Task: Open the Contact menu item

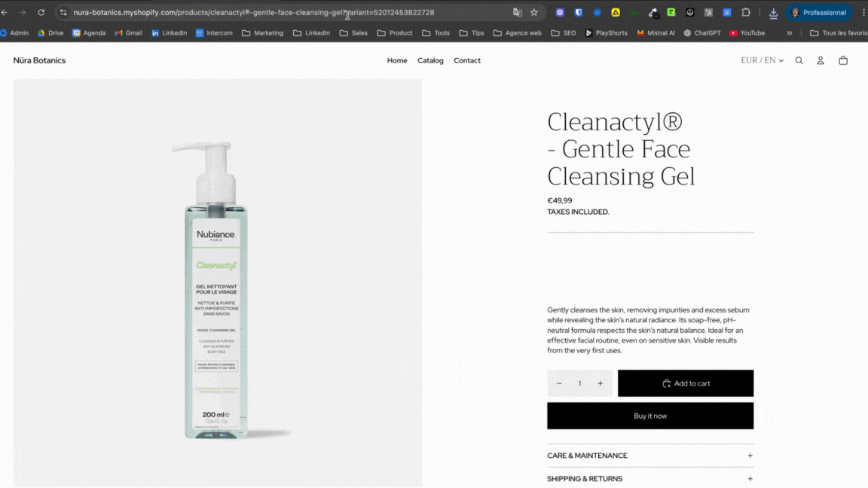Action: tap(466, 60)
